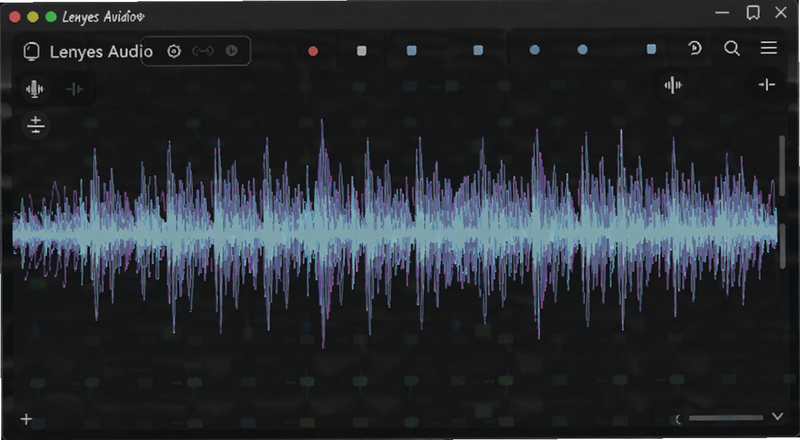Viewport: 800px width, 440px height.
Task: Click the dimmed chain link icon
Action: [x=203, y=51]
